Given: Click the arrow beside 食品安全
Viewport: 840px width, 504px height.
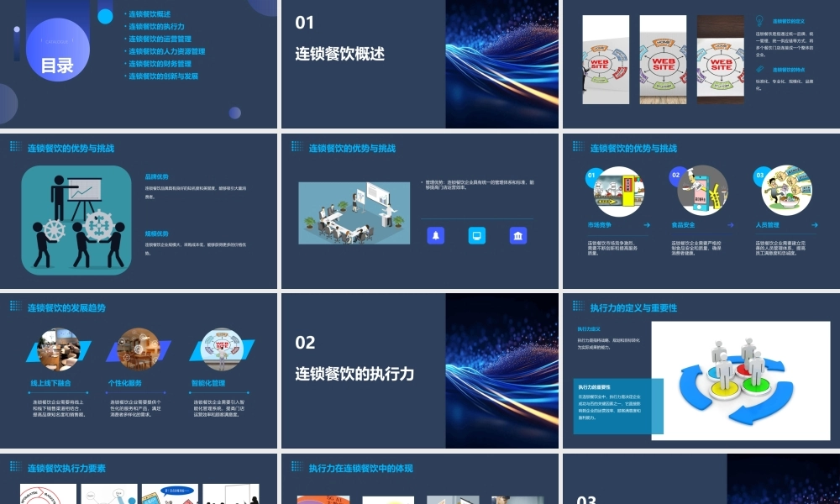Looking at the screenshot, I should click(730, 225).
